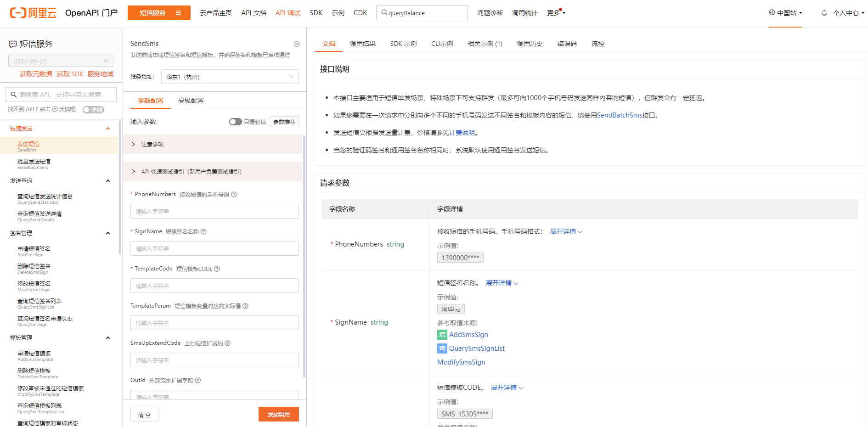Image resolution: width=868 pixels, height=427 pixels.
Task: Open the ModifySmsSign reference link
Action: pos(461,362)
